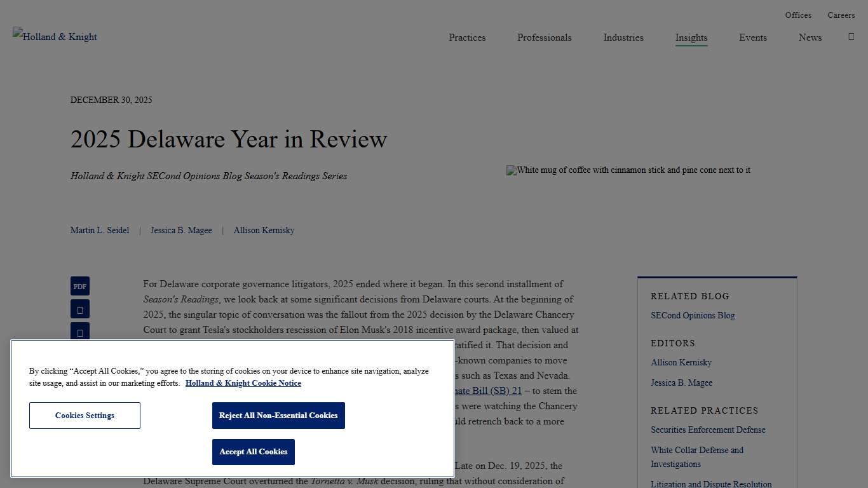The image size is (868, 488).
Task: Click the coffee mug article image
Action: tap(628, 170)
